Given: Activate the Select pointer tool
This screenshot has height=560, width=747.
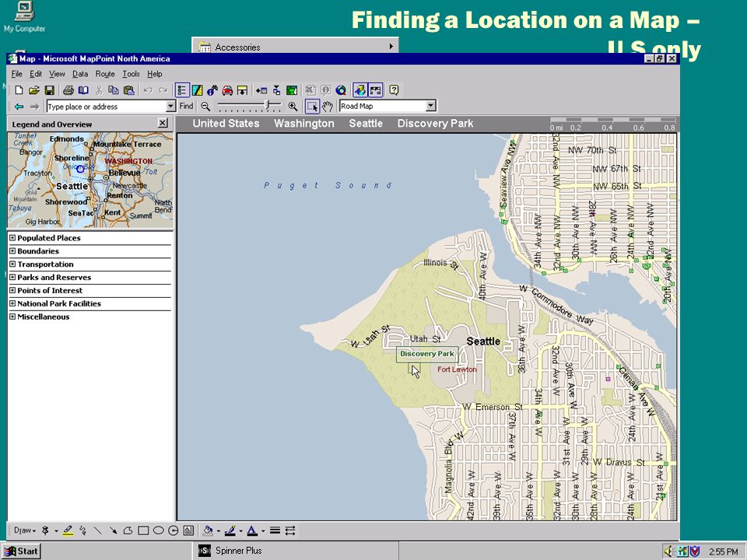Looking at the screenshot, I should (312, 107).
